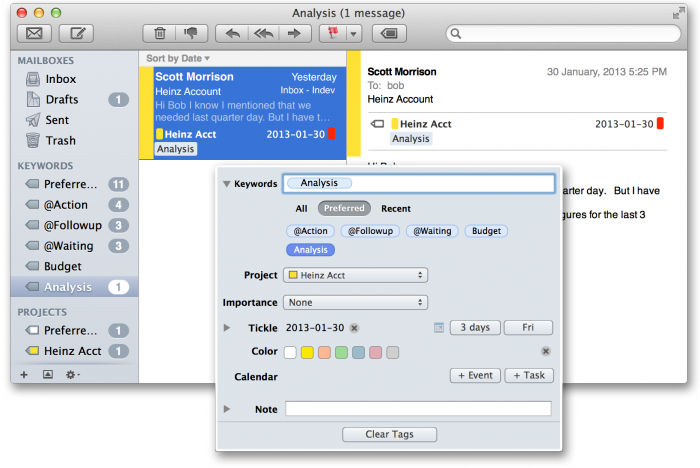
Task: Click the show activity icon at sidebar bottom
Action: [x=48, y=374]
